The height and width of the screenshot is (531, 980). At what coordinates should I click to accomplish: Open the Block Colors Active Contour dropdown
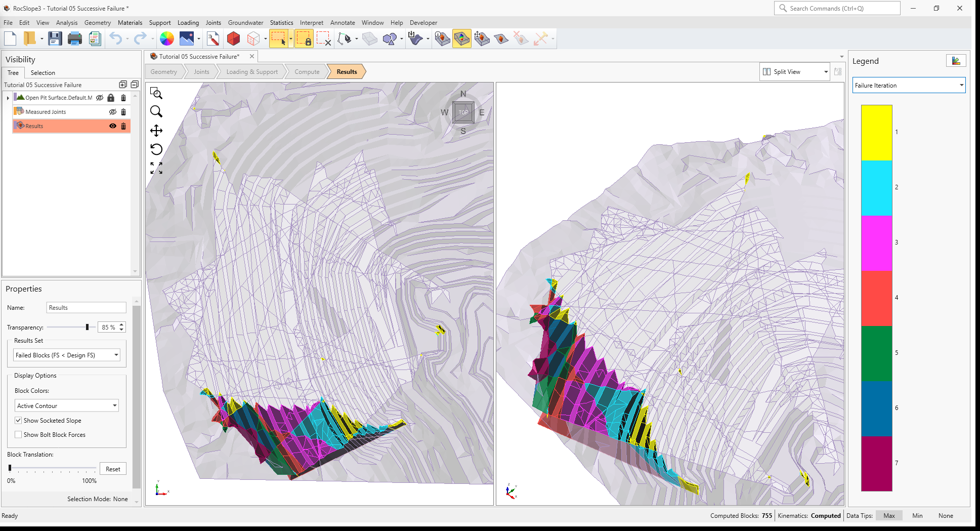click(x=66, y=406)
